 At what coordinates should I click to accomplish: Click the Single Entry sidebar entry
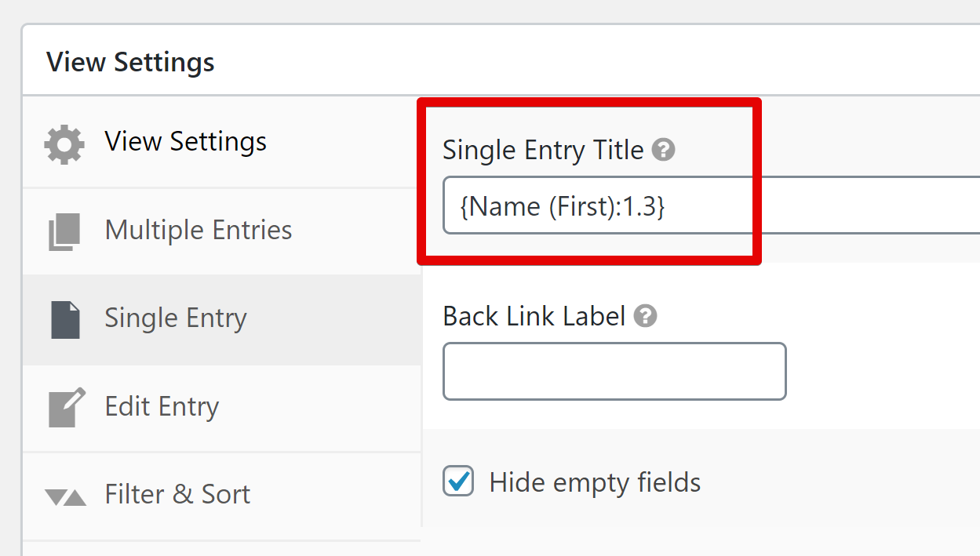(175, 318)
